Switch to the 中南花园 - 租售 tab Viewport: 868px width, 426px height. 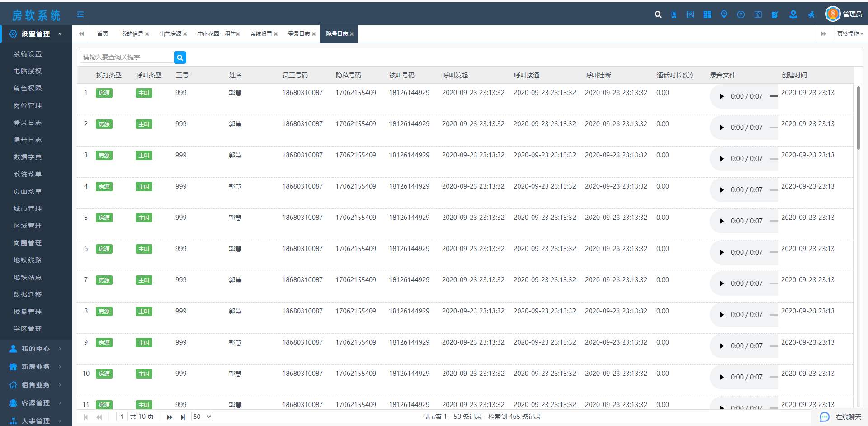click(x=217, y=34)
